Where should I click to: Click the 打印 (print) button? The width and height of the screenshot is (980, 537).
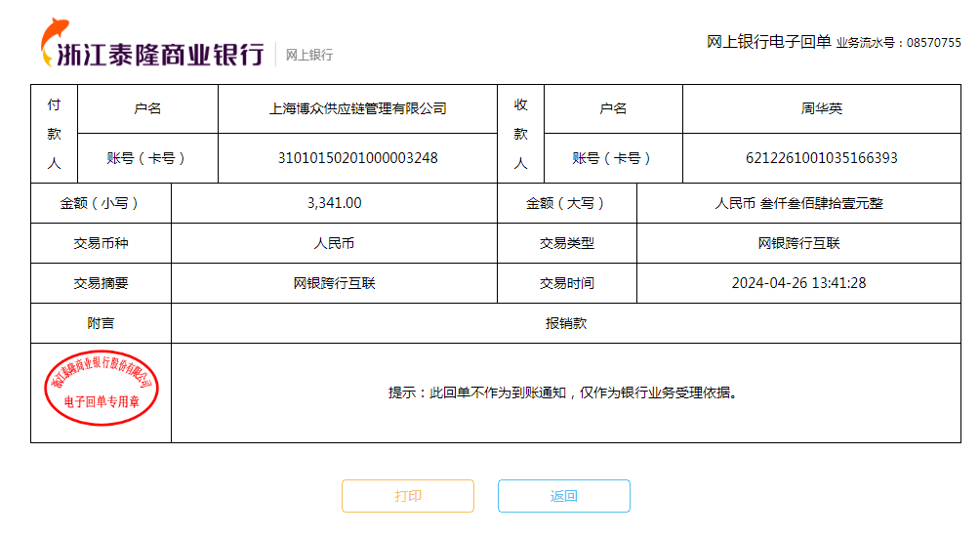pyautogui.click(x=407, y=496)
